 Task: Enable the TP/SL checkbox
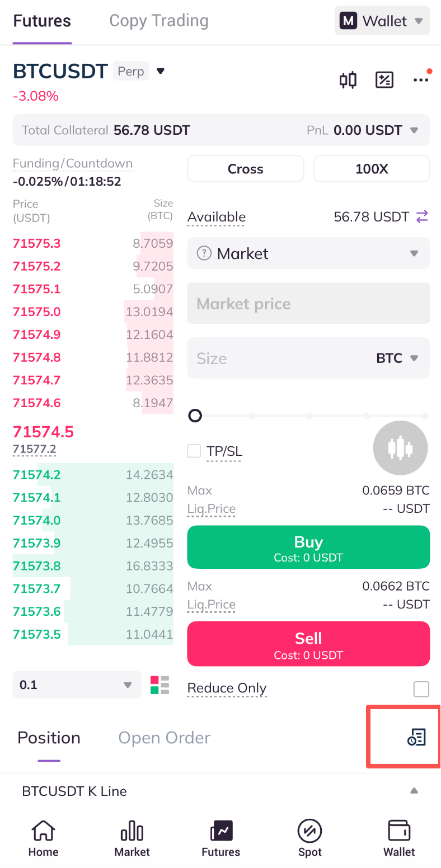pyautogui.click(x=194, y=451)
